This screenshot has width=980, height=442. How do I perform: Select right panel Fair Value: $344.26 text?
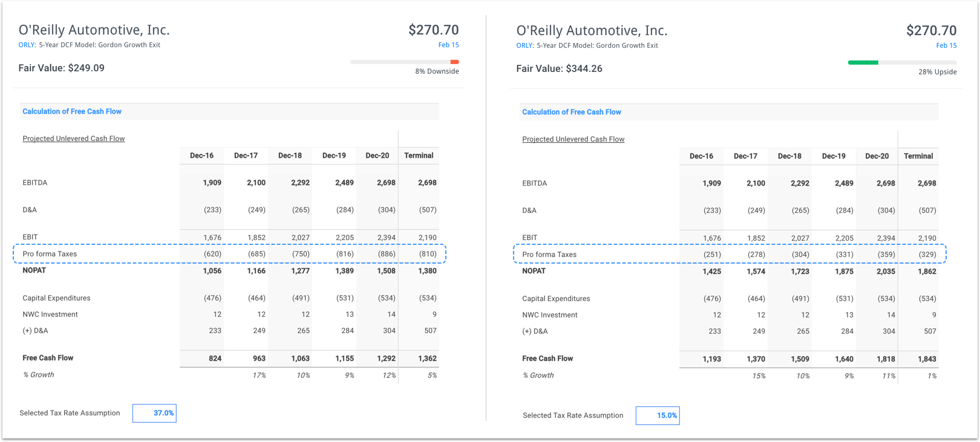click(559, 68)
